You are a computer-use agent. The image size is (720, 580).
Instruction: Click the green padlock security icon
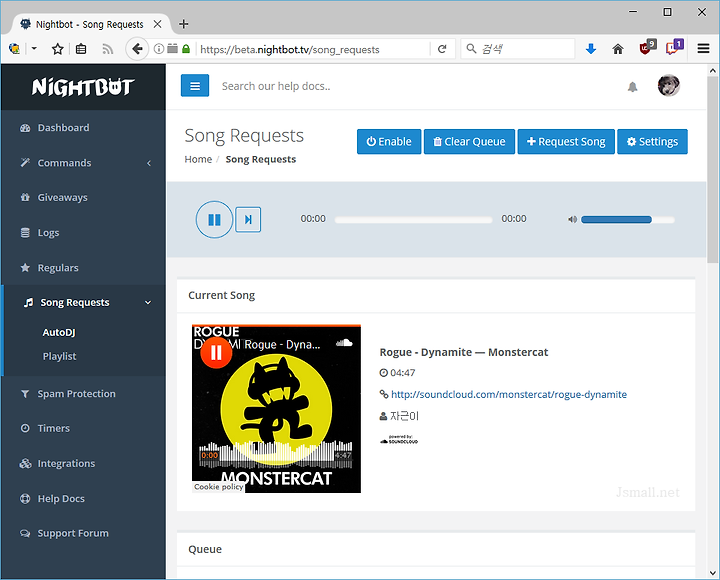tap(186, 49)
